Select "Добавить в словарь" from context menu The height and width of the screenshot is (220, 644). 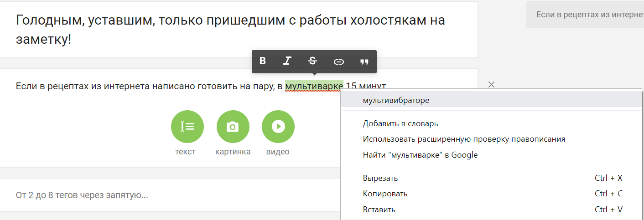(x=400, y=123)
